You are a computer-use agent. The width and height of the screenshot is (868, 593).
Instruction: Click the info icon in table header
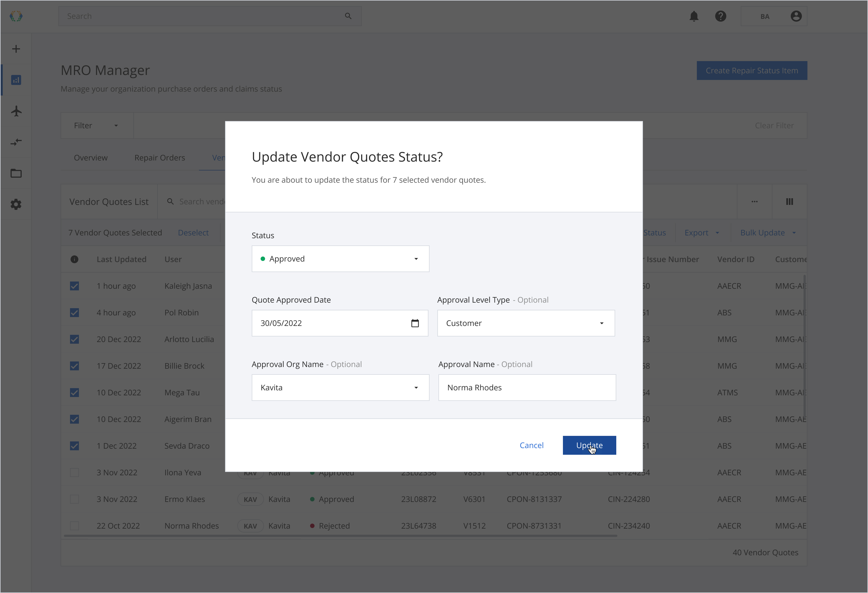coord(74,259)
